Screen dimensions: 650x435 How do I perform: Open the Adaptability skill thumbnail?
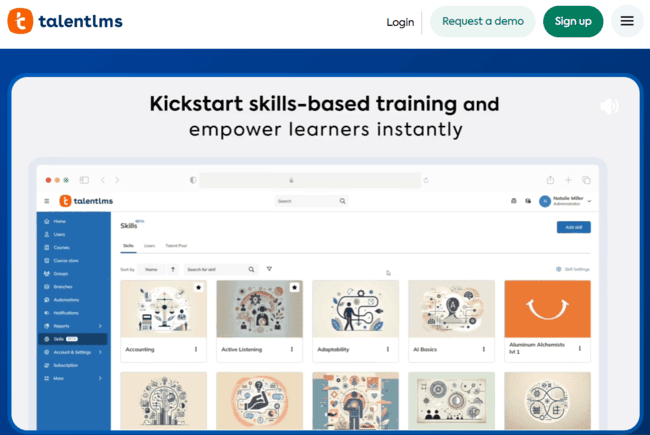point(355,309)
